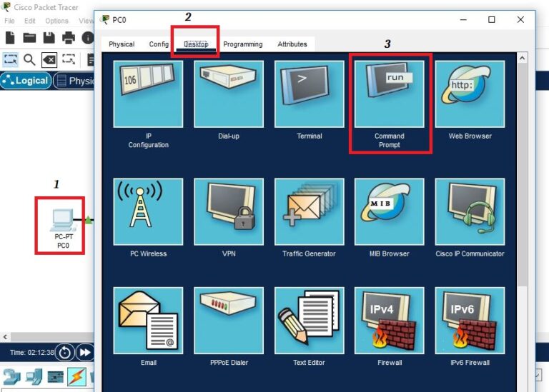Image resolution: width=549 pixels, height=392 pixels.
Task: Open the VPN app
Action: (229, 211)
